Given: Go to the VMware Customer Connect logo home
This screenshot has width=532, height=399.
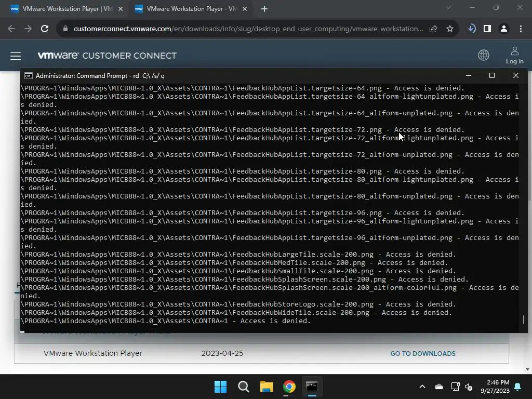Looking at the screenshot, I should point(107,55).
